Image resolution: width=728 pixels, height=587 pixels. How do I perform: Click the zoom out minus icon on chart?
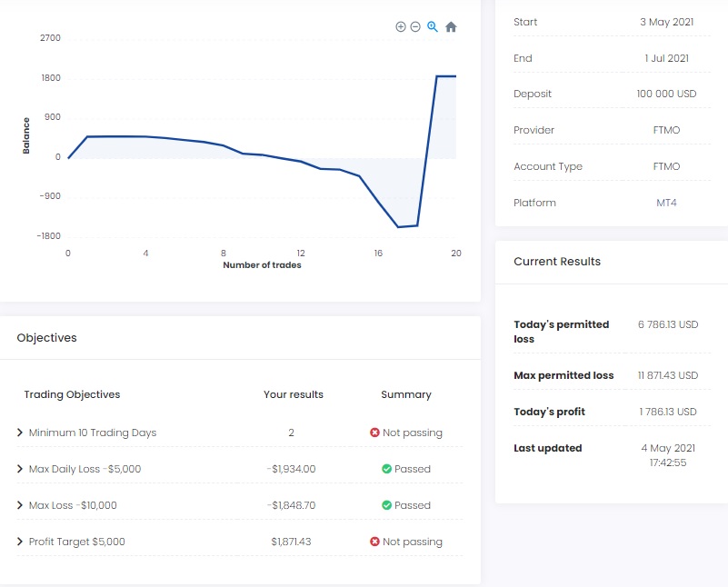coord(415,27)
